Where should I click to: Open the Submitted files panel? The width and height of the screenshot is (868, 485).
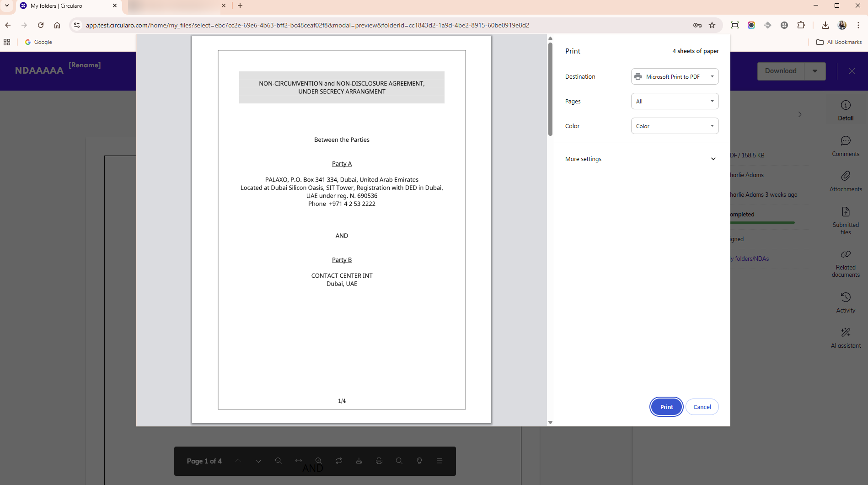point(845,220)
